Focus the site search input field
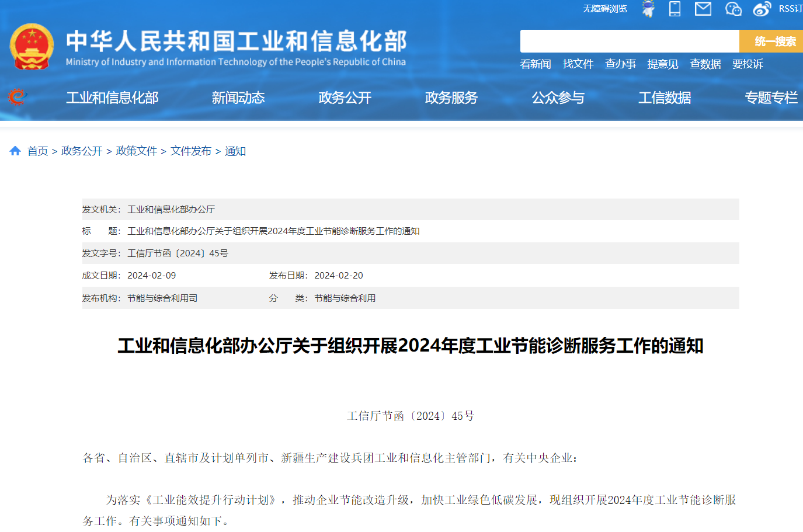The width and height of the screenshot is (803, 532). click(629, 41)
